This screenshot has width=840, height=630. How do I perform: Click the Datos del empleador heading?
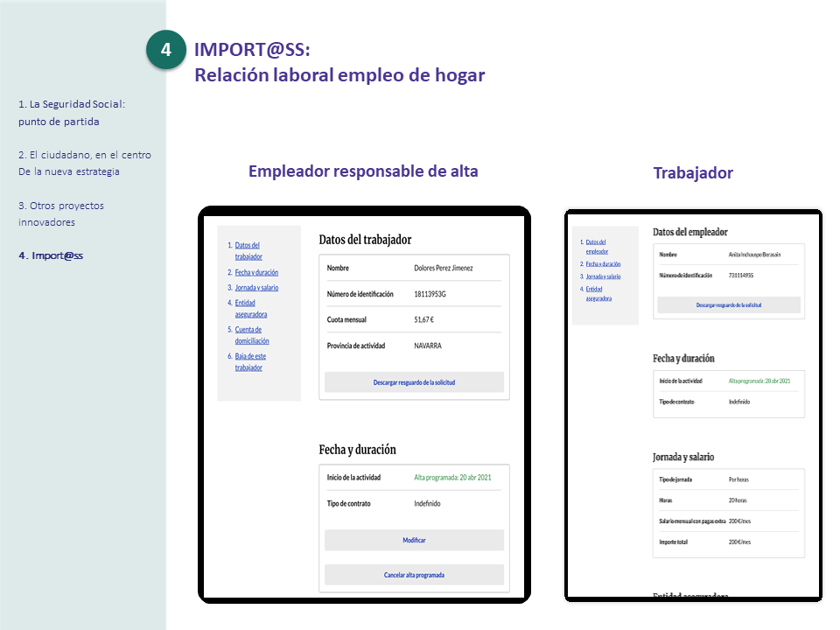(x=690, y=232)
